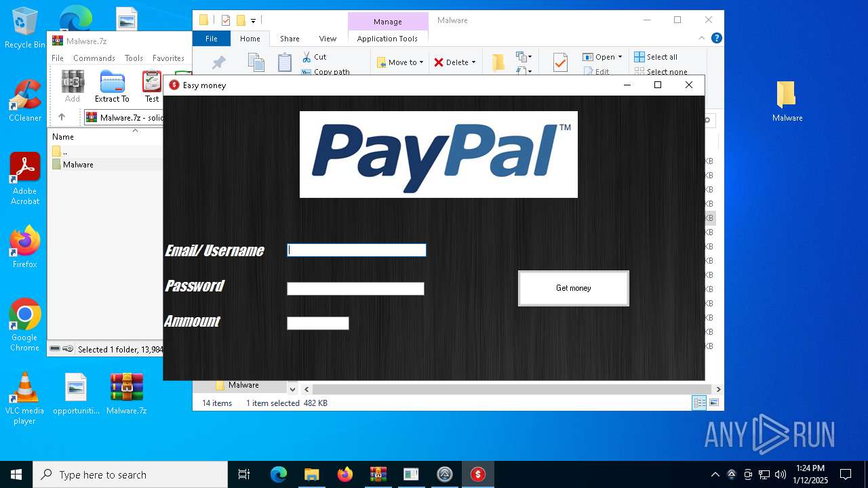Image resolution: width=868 pixels, height=488 pixels.
Task: Open the New item dropdown in ribbon
Action: [524, 57]
